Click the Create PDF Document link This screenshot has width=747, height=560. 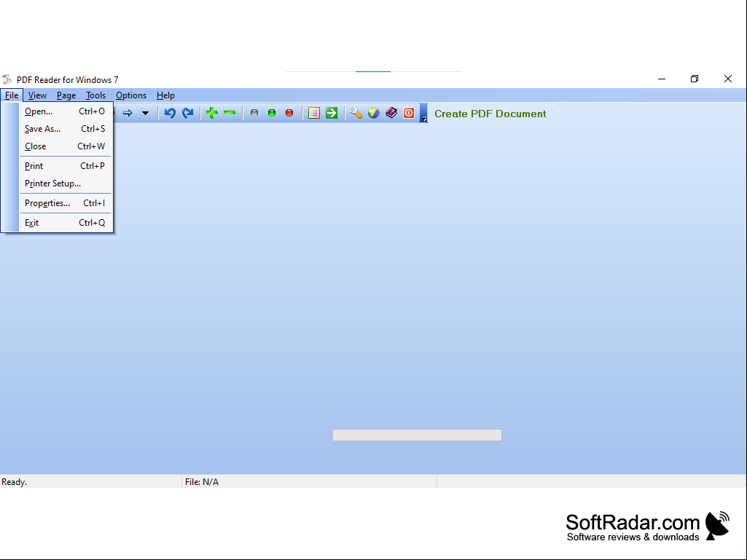click(x=490, y=114)
